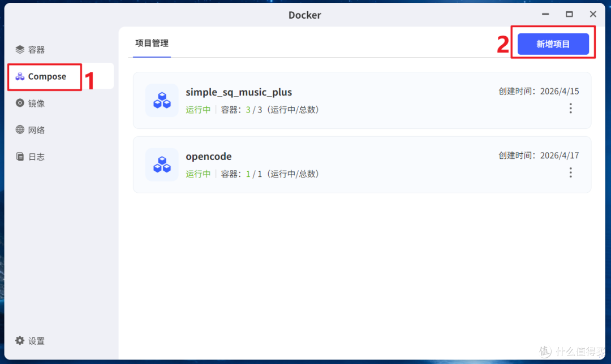The height and width of the screenshot is (364, 611).
Task: Click the 容器: 1 / 1 count text
Action: pos(270,174)
